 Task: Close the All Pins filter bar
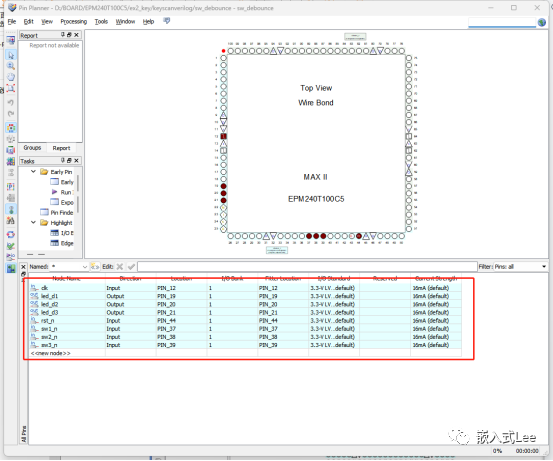coord(23,267)
